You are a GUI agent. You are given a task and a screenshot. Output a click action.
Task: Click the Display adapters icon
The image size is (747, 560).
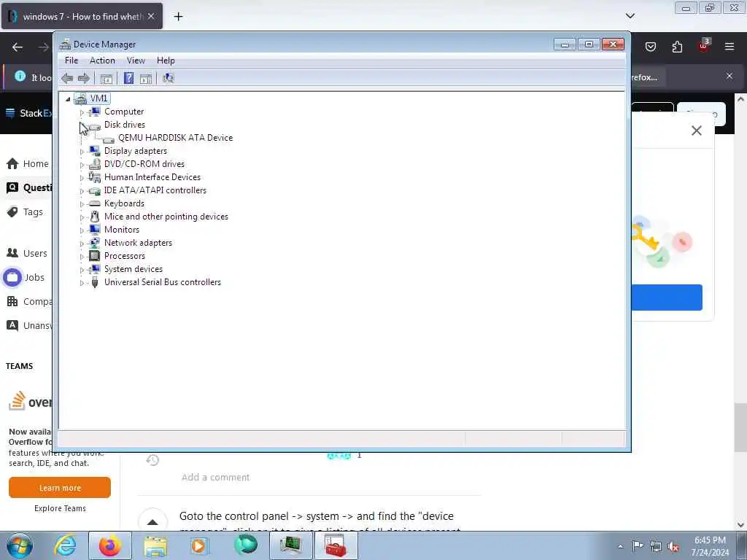94,151
